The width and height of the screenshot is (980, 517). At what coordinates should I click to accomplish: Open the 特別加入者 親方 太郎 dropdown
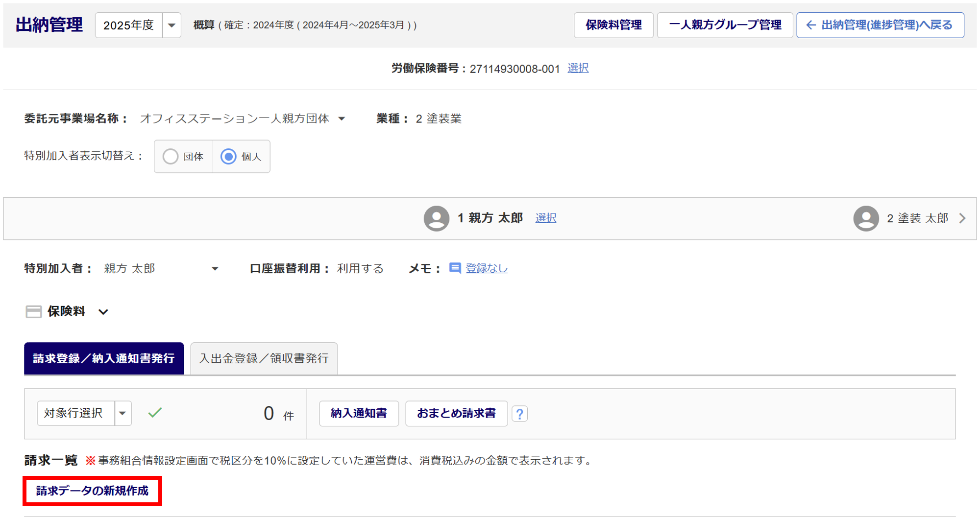[215, 269]
